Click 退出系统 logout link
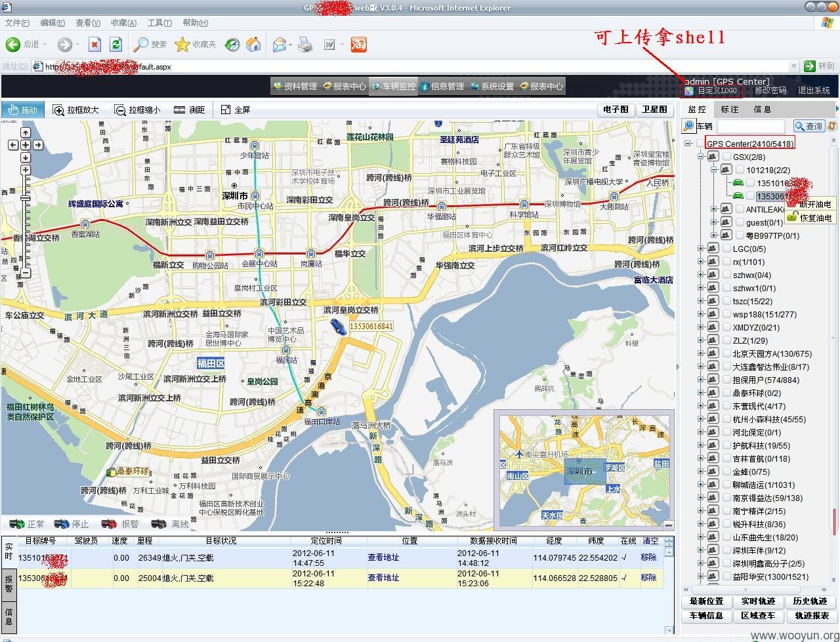The image size is (840, 642). [x=814, y=90]
